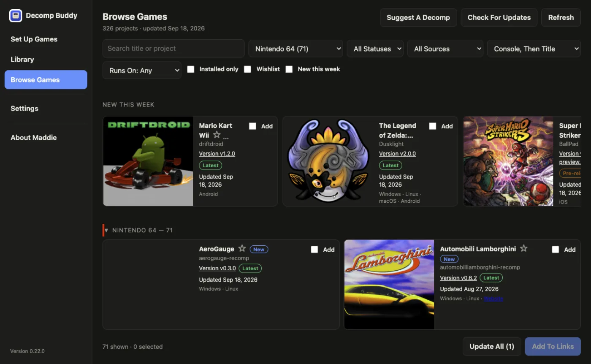
Task: Open the Website link on Automobili Lamborghini card
Action: click(x=493, y=299)
